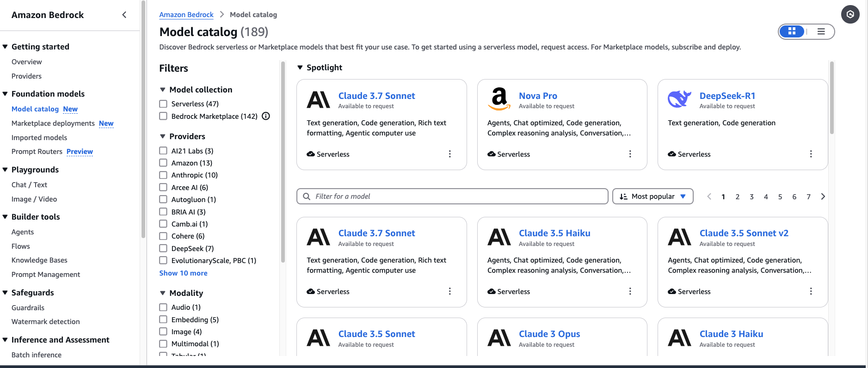Open options menu on Claude 3.5 Sonnet v2

(x=811, y=291)
